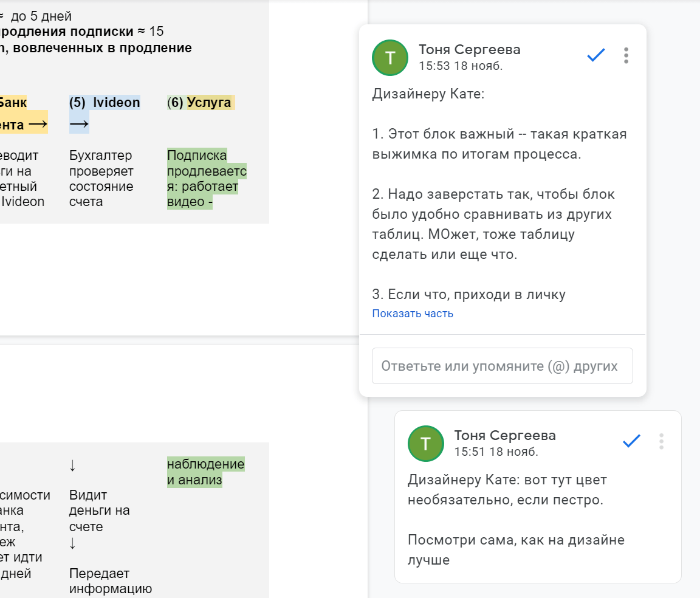700x598 pixels.
Task: Open more options for the 15:53 comment
Action: coord(626,56)
